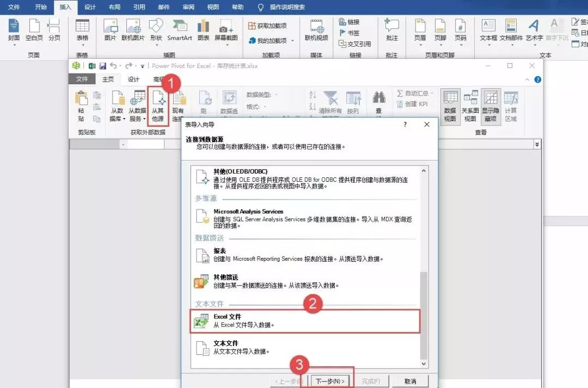Click the 下一步(N) button in the wizard
The height and width of the screenshot is (388, 588).
330,381
